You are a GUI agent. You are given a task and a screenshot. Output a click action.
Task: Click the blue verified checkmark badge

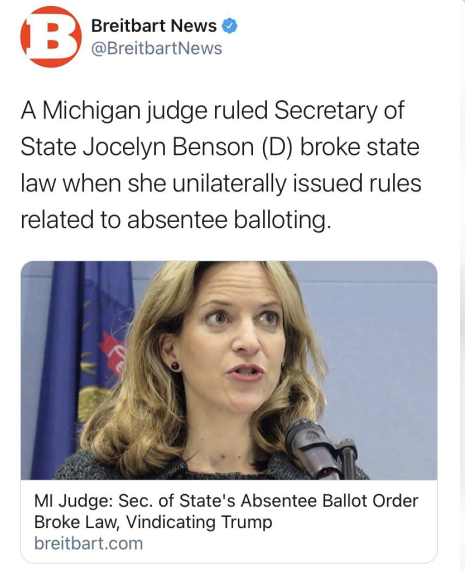point(230,26)
